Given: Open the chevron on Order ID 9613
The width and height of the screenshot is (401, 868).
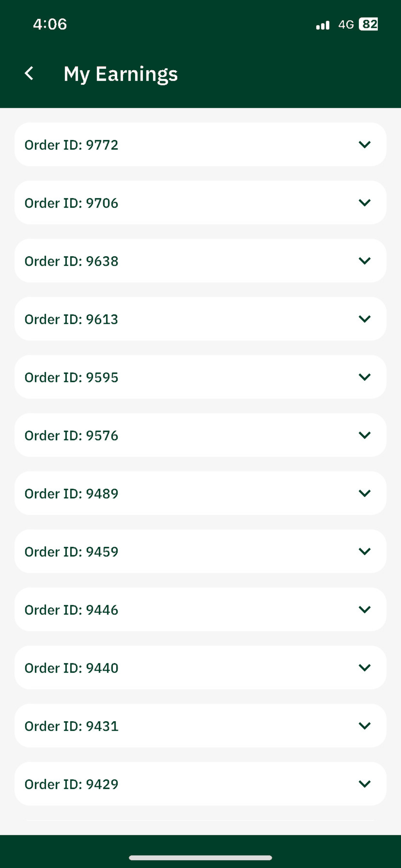Looking at the screenshot, I should [365, 319].
